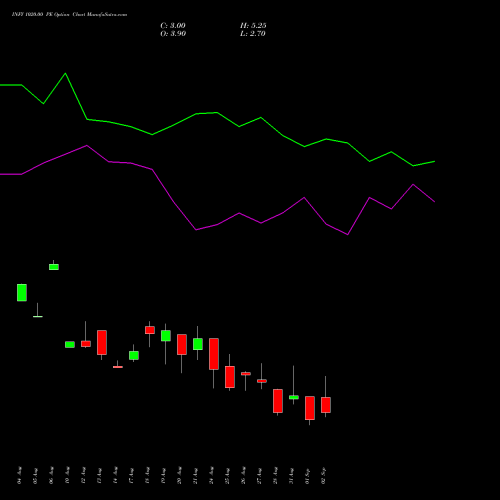
Task: Click the high value 'H: 5.25'
Action: pyautogui.click(x=253, y=26)
